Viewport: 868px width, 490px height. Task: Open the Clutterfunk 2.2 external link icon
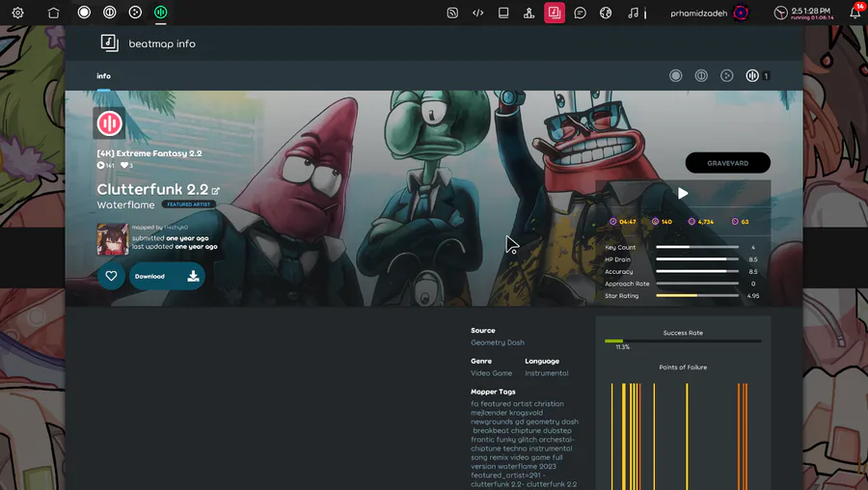click(216, 190)
